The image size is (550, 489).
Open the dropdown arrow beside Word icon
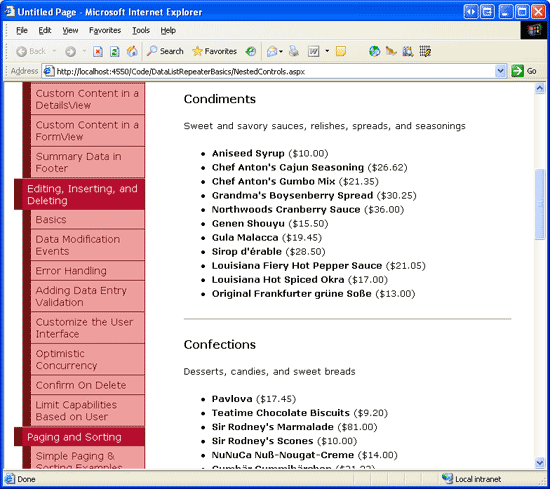coord(327,51)
